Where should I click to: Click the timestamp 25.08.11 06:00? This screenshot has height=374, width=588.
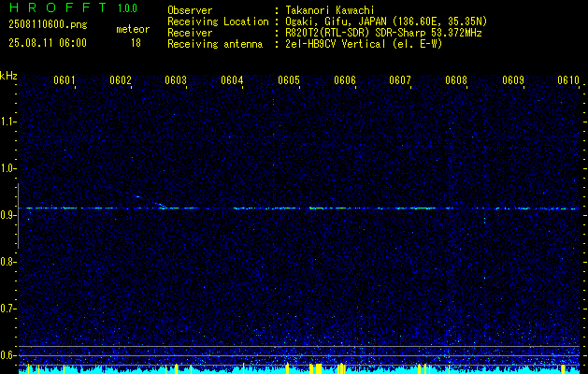pyautogui.click(x=48, y=43)
